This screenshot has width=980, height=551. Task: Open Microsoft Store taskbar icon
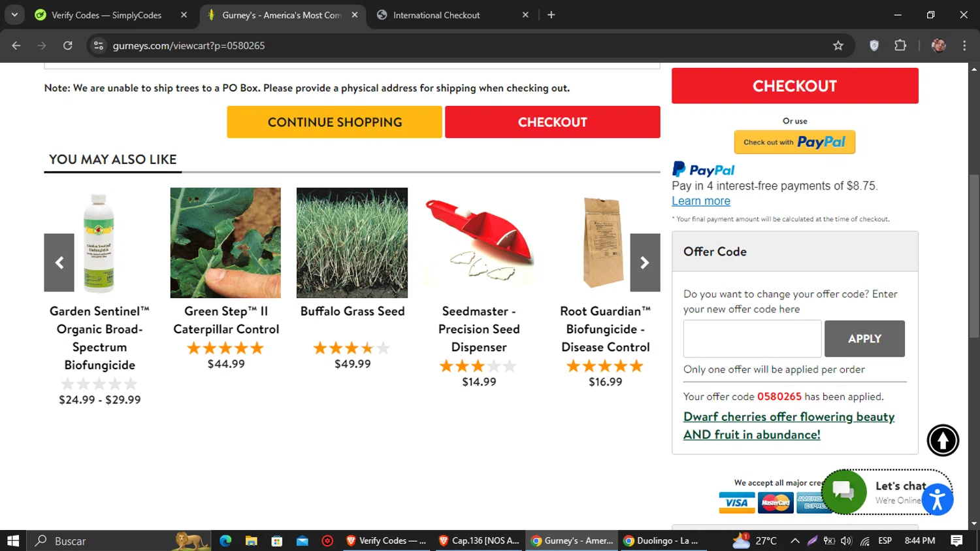(x=276, y=541)
